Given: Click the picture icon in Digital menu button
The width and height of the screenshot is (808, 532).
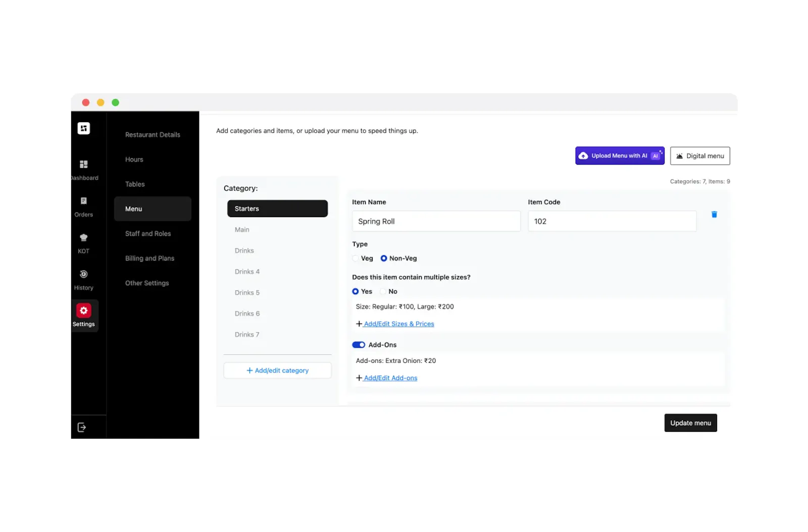Looking at the screenshot, I should (x=680, y=156).
